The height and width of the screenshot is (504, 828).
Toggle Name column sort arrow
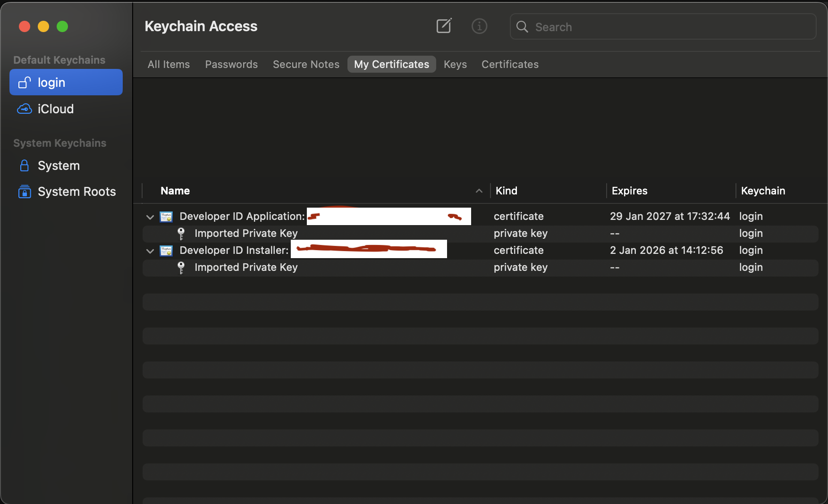point(479,191)
